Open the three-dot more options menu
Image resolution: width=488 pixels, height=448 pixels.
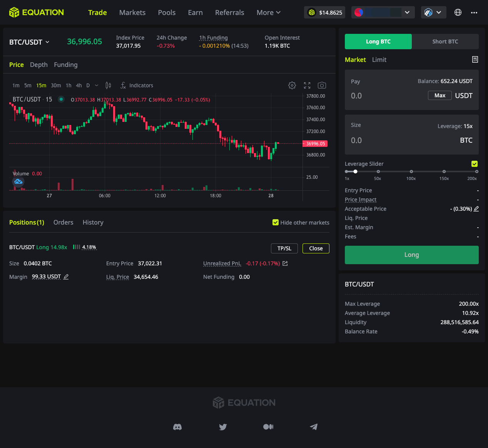[474, 12]
